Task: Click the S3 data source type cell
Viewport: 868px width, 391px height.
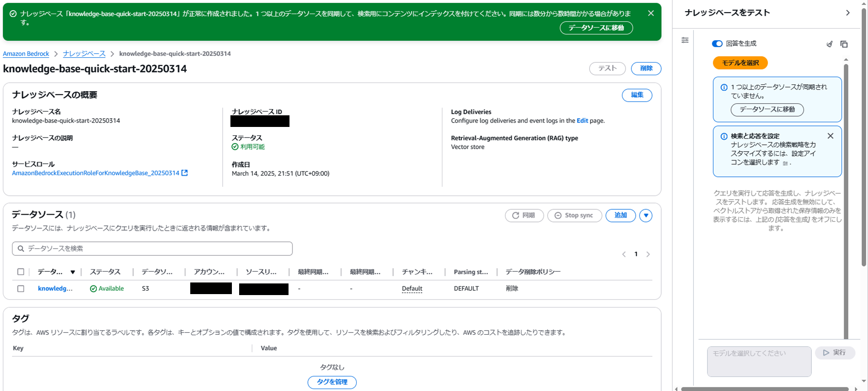Action: pos(145,288)
